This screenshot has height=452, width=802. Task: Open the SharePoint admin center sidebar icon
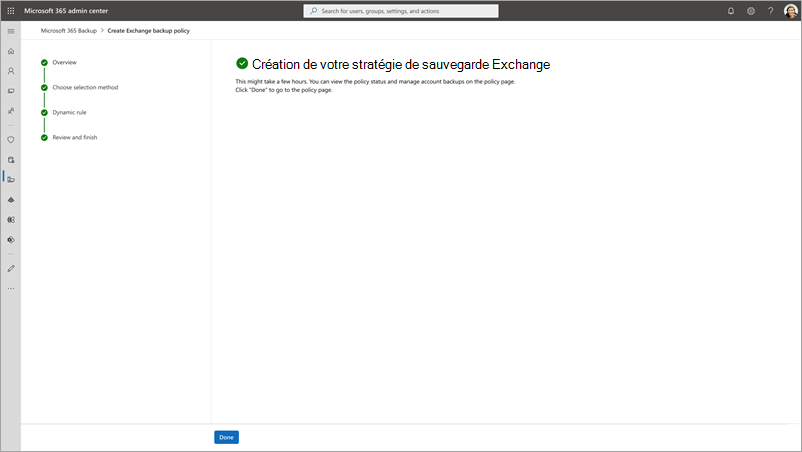pos(11,240)
